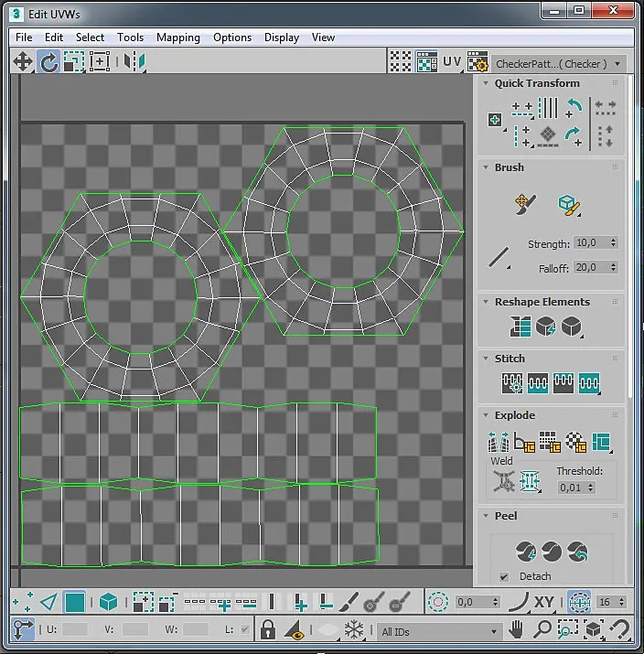Screen dimensions: 644x654
Task: Toggle Show Map checker display button
Action: tap(426, 62)
